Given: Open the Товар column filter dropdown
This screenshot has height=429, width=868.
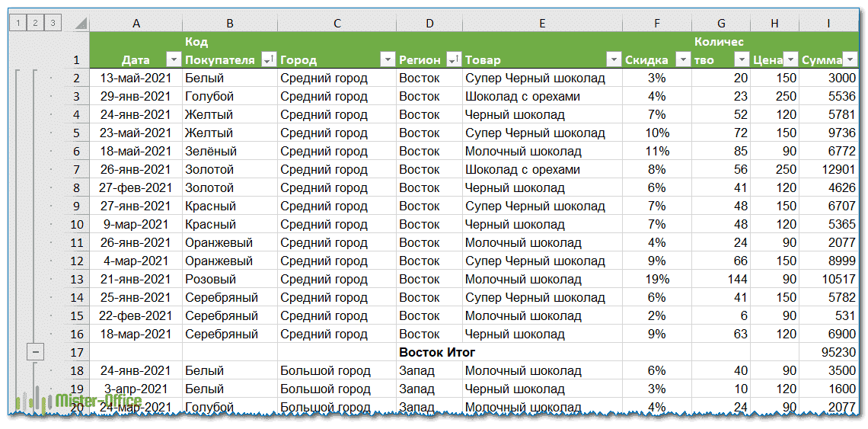Looking at the screenshot, I should [x=614, y=60].
